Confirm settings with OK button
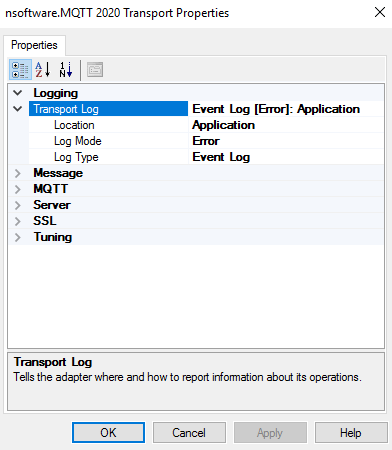This screenshot has width=392, height=450. 108,433
